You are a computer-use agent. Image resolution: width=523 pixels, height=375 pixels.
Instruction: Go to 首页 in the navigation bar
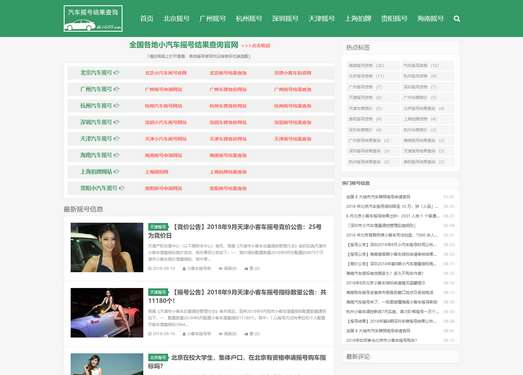click(x=147, y=19)
